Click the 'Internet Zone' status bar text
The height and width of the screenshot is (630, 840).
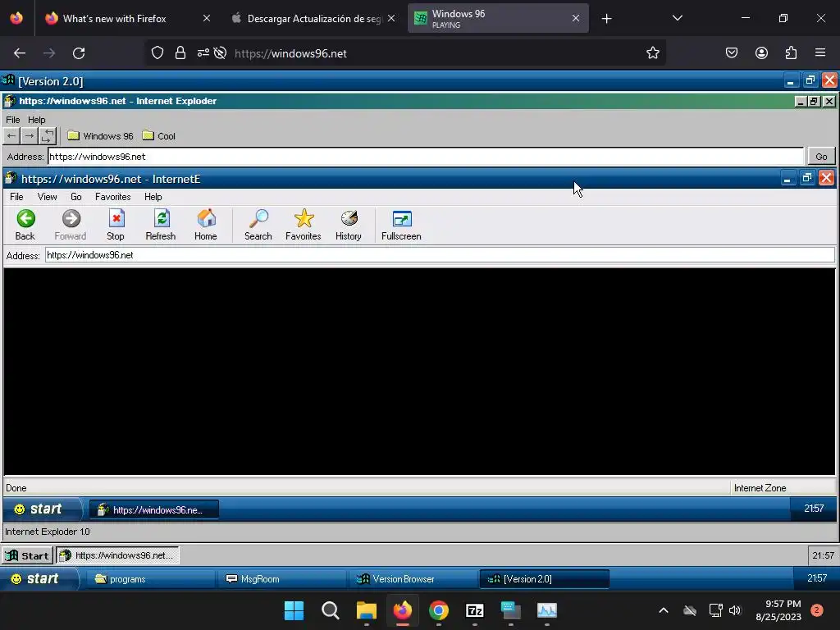click(760, 488)
